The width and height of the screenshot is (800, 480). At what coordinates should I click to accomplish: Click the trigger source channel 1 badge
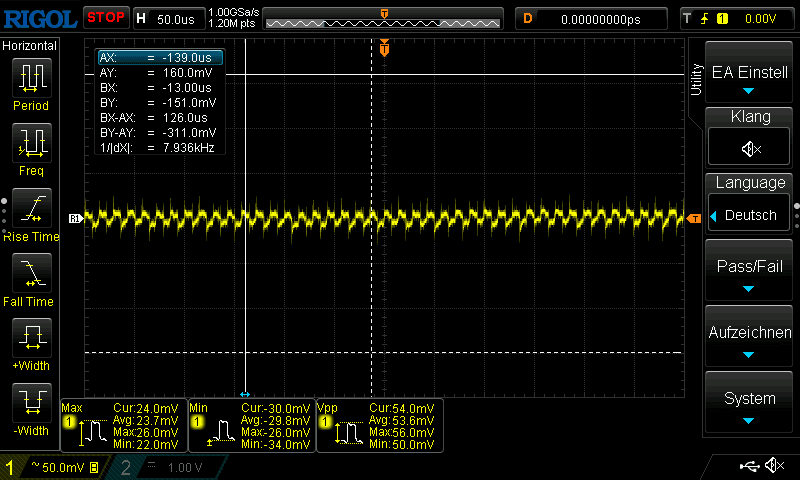coord(722,19)
